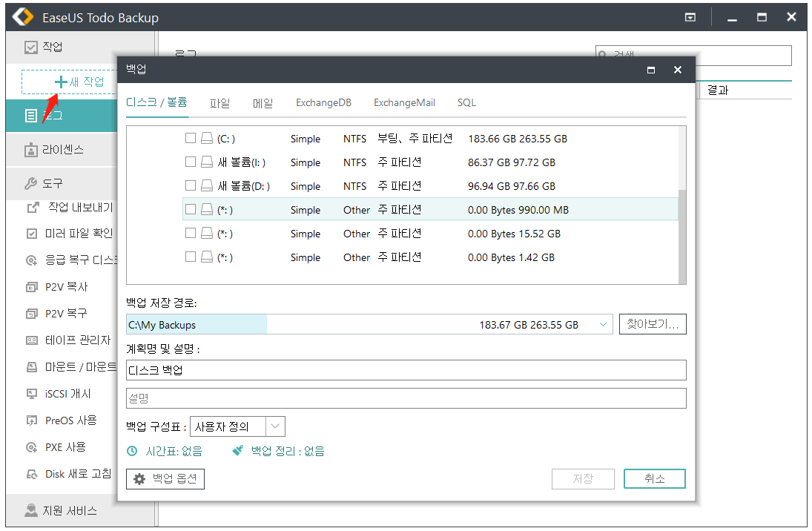Open the title bar dropdown menu icon
Viewport: 812px width, 531px height.
coord(690,18)
